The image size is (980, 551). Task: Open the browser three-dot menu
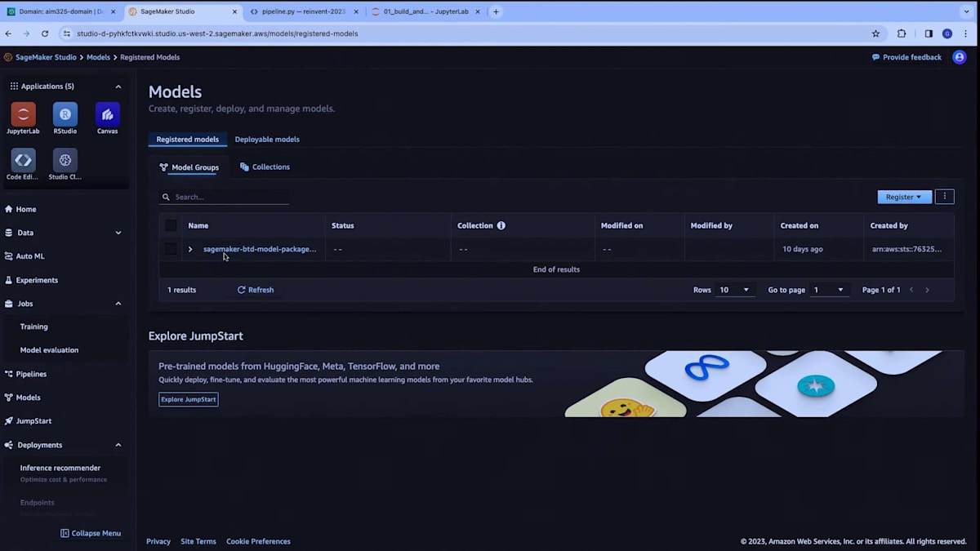966,33
